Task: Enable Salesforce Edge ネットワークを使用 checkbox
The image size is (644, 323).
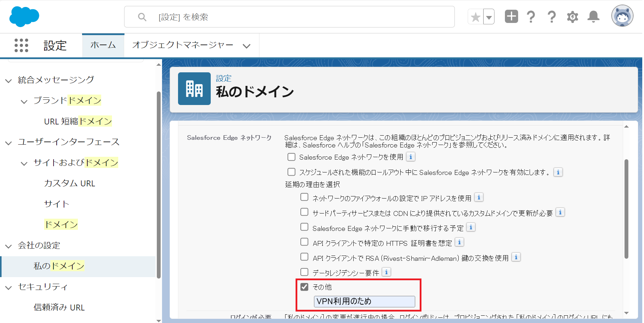Action: pos(291,157)
